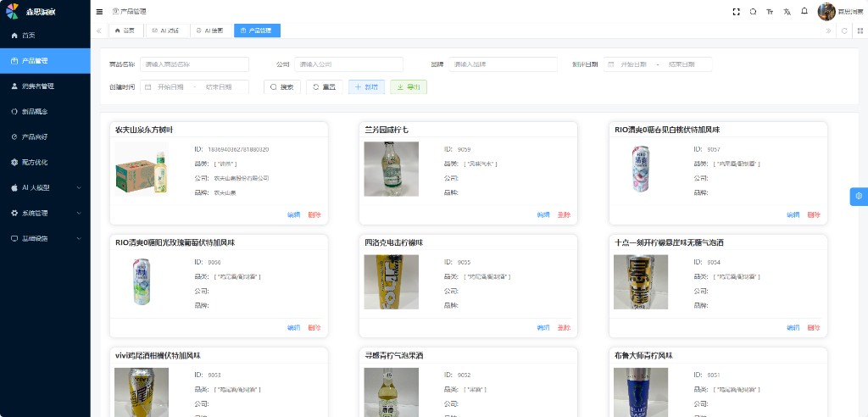The height and width of the screenshot is (417, 868).
Task: Click the 重置 button
Action: pos(325,87)
